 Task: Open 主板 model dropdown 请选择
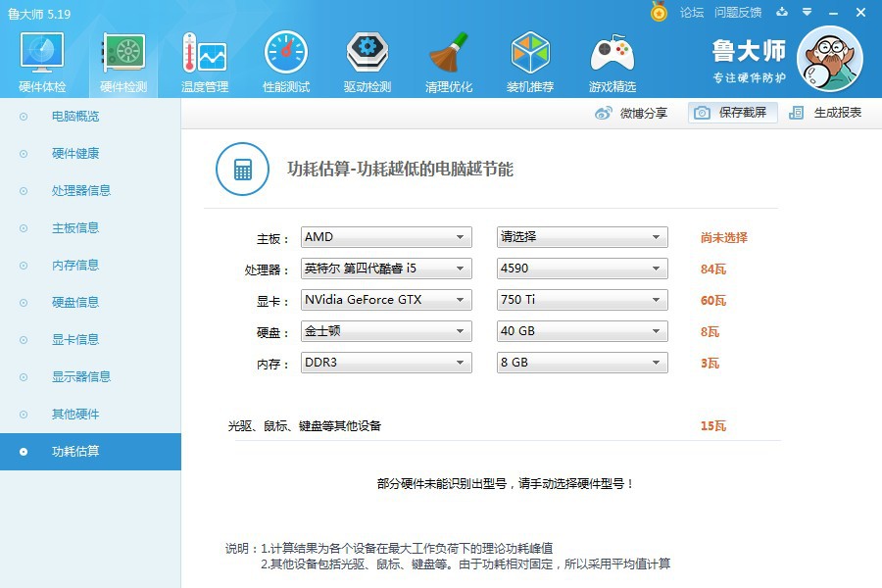point(582,237)
